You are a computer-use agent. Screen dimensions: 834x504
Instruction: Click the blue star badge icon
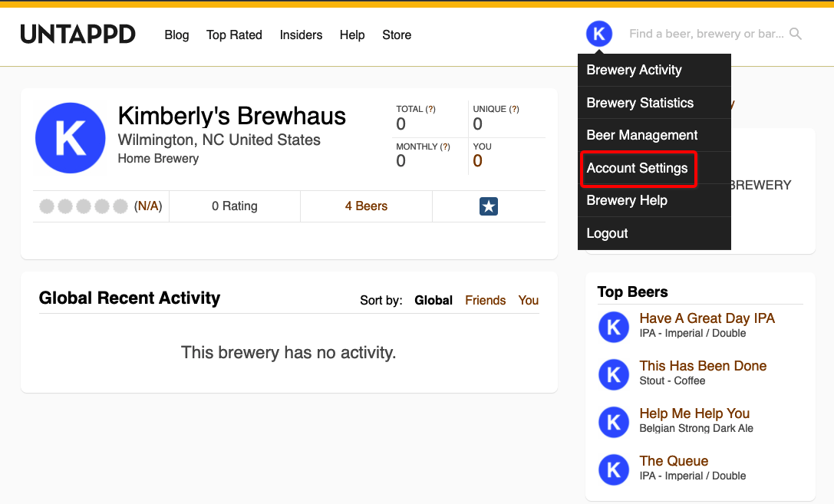click(x=489, y=206)
